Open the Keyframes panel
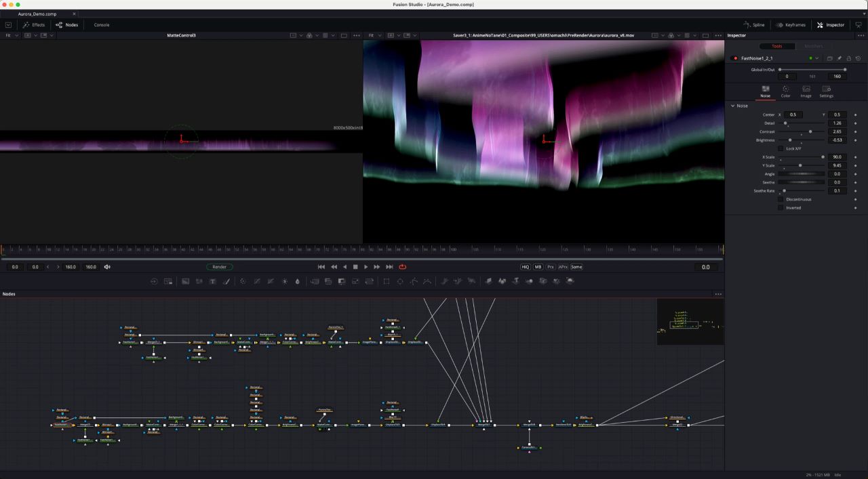868x479 pixels. [x=790, y=25]
